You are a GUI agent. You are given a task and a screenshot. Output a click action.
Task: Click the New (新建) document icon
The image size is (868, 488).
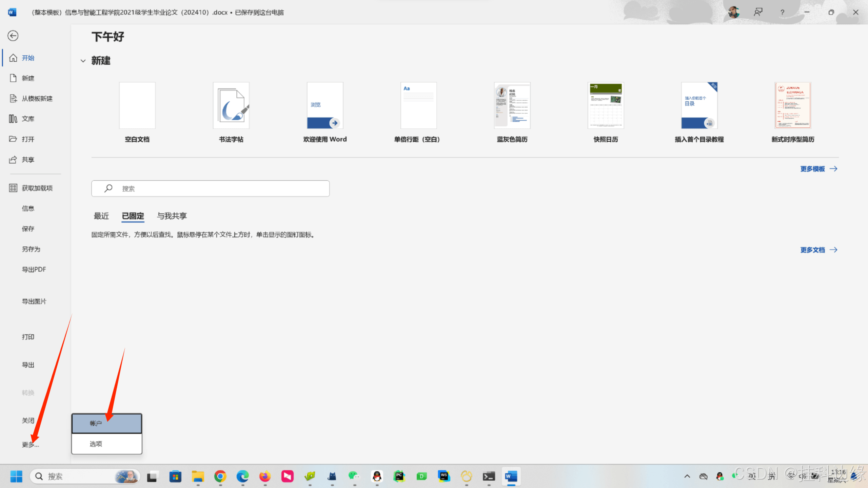13,78
